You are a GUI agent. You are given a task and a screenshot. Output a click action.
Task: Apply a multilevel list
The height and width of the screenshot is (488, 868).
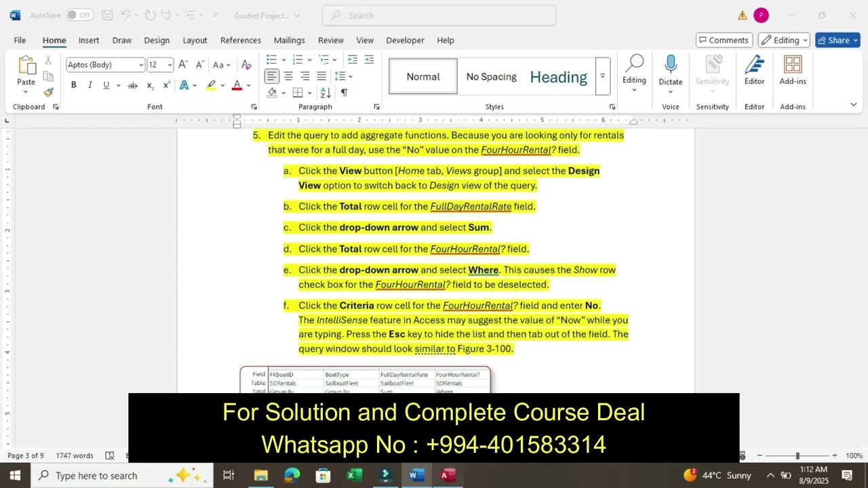click(x=323, y=60)
